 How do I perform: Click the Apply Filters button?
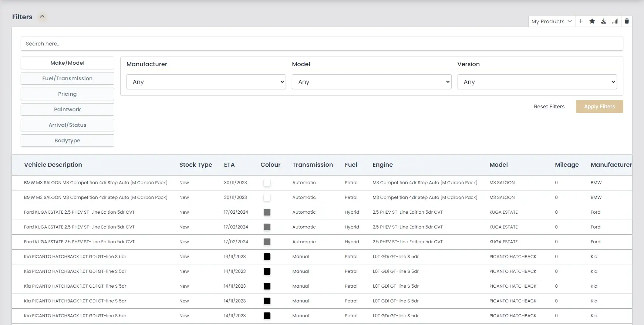click(x=599, y=106)
